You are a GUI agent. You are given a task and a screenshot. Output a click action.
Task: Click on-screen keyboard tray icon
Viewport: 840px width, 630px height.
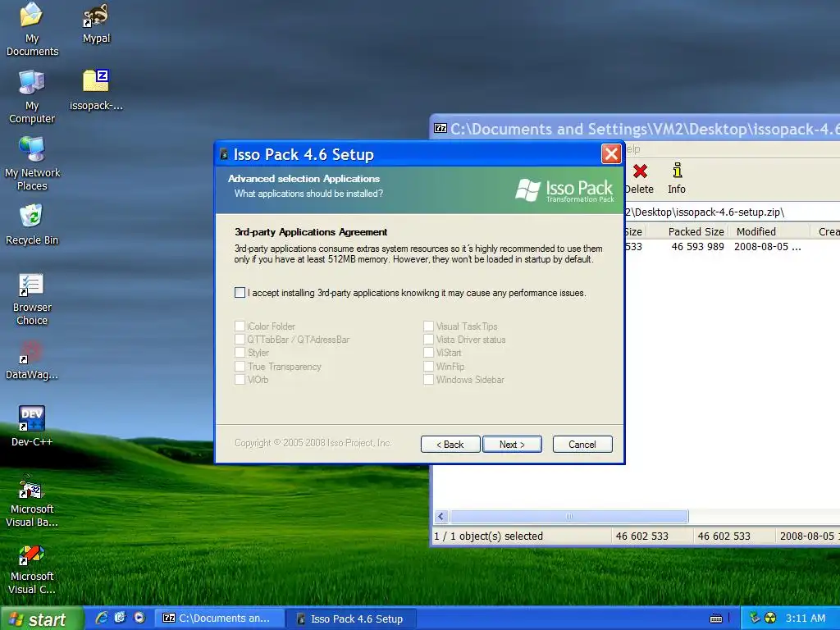coord(715,619)
